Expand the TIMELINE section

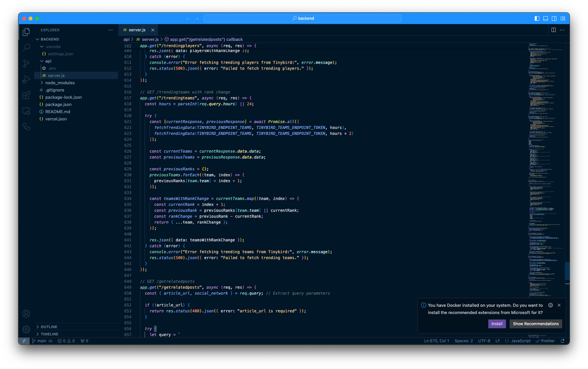coord(49,334)
